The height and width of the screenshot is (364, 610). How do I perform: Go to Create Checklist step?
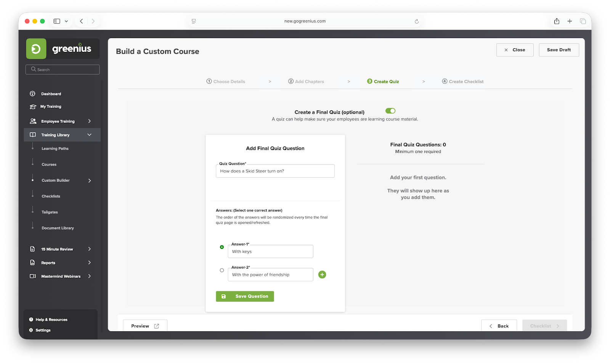coord(462,82)
